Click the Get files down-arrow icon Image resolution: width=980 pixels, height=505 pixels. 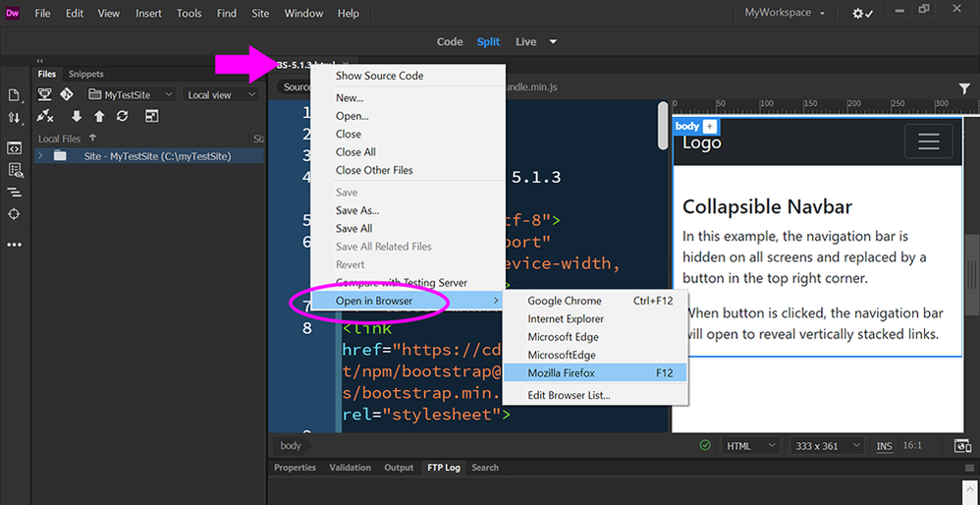point(77,116)
